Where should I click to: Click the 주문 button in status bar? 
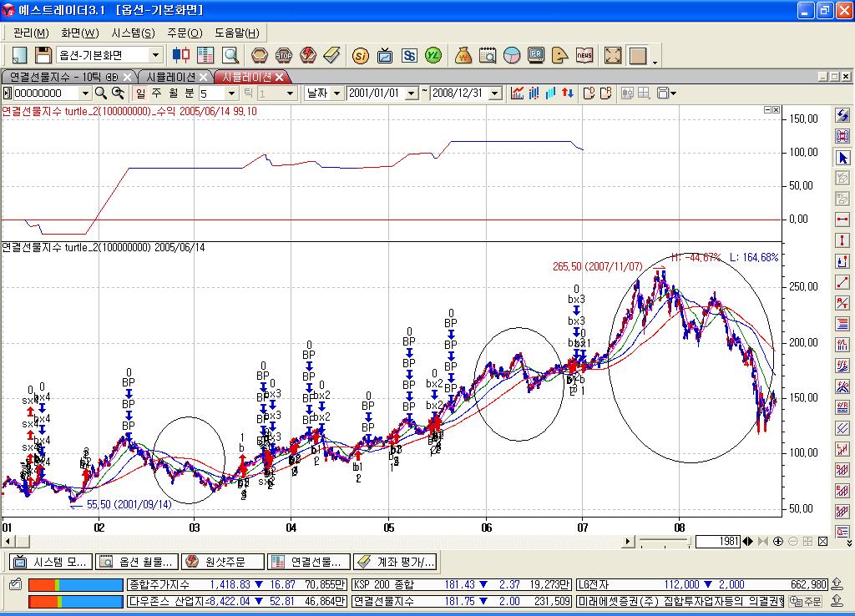click(x=806, y=601)
